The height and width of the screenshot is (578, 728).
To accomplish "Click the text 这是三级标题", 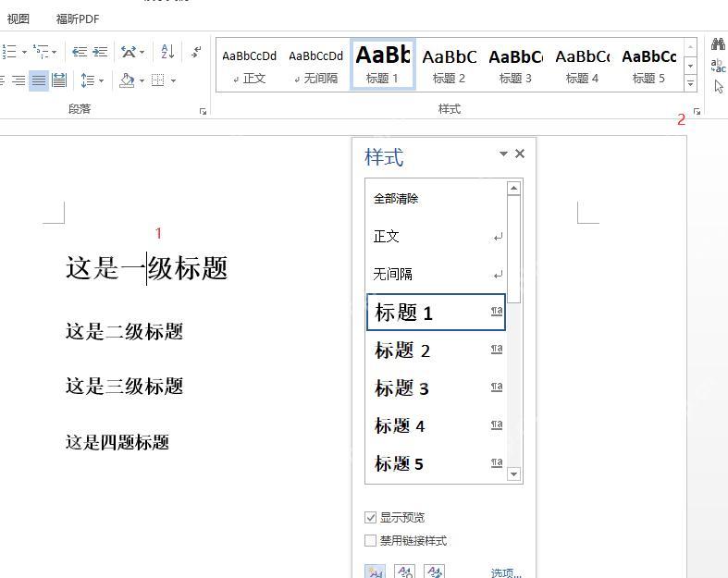I will point(125,386).
